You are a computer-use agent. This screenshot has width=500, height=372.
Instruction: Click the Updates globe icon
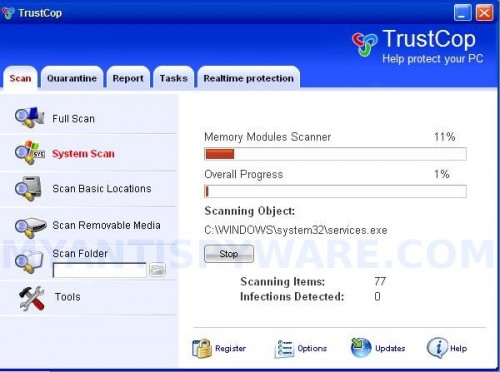coord(361,348)
